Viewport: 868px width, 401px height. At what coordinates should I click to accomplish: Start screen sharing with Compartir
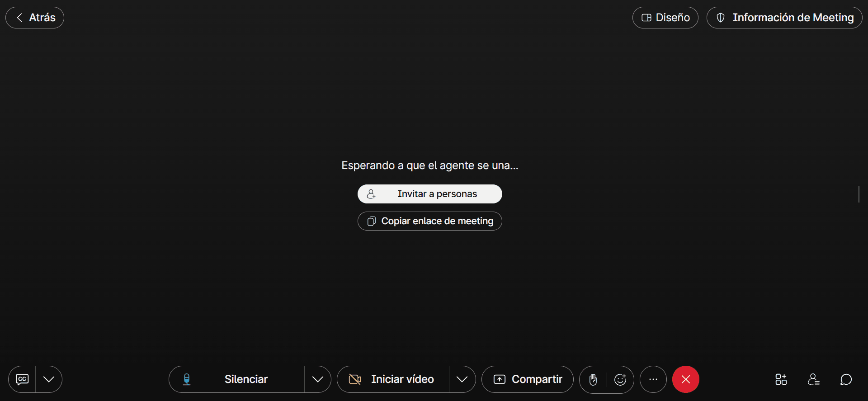[528, 379]
